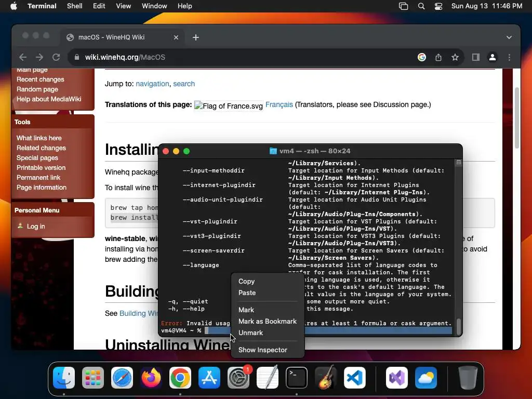Open Spotlight search in menu bar
The image size is (532, 399).
point(421,6)
